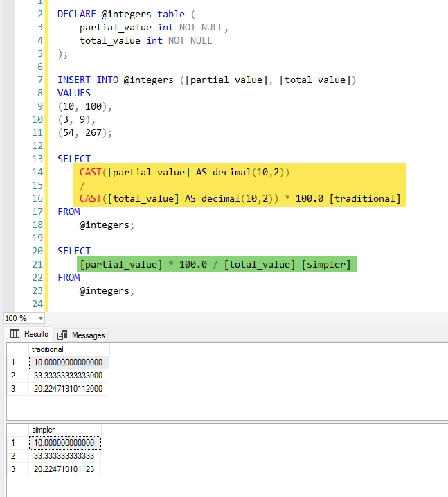Screen dimensions: 448x497
Task: Switch to the Messages tab
Action: tap(81, 335)
